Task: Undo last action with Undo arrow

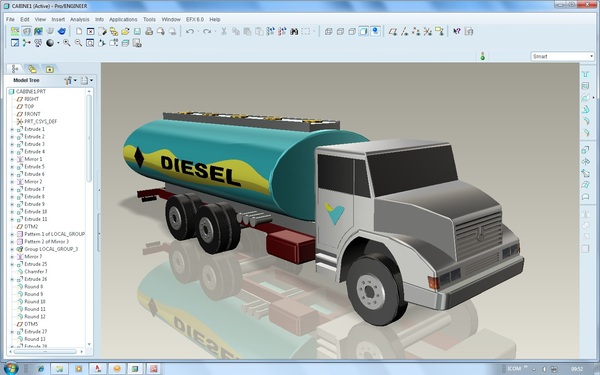Action: (190, 31)
